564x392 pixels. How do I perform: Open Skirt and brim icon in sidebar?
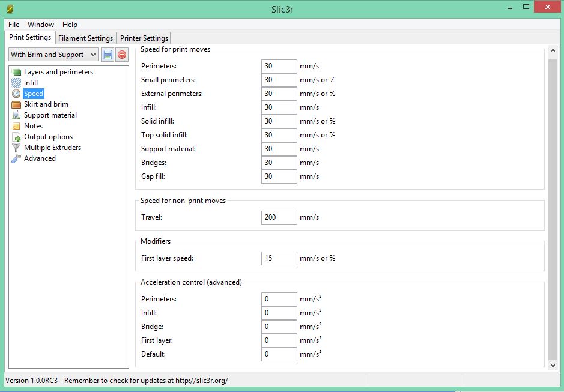coord(16,104)
